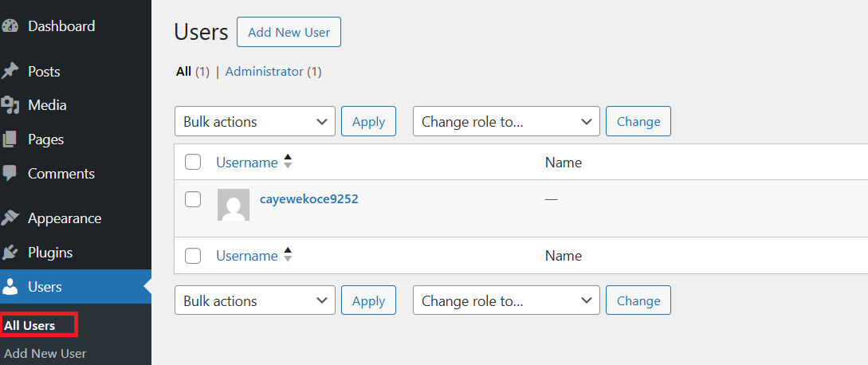
Task: Click the Plugins plug icon
Action: (x=10, y=253)
